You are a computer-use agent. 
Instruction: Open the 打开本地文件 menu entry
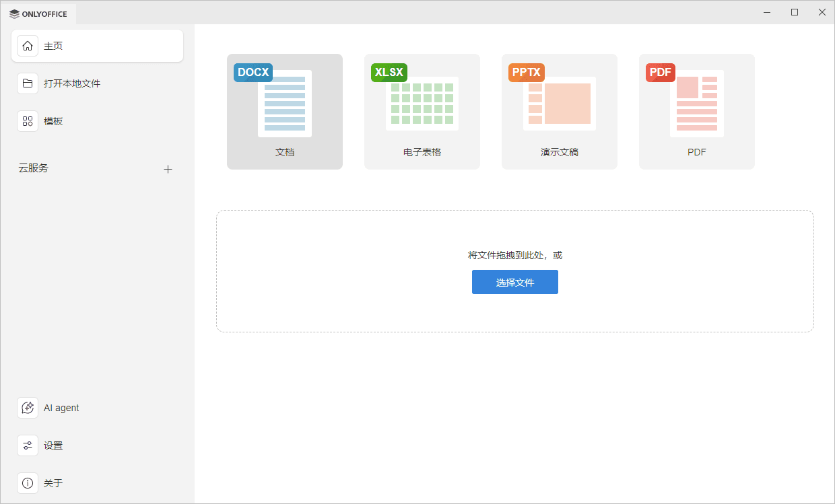click(72, 83)
